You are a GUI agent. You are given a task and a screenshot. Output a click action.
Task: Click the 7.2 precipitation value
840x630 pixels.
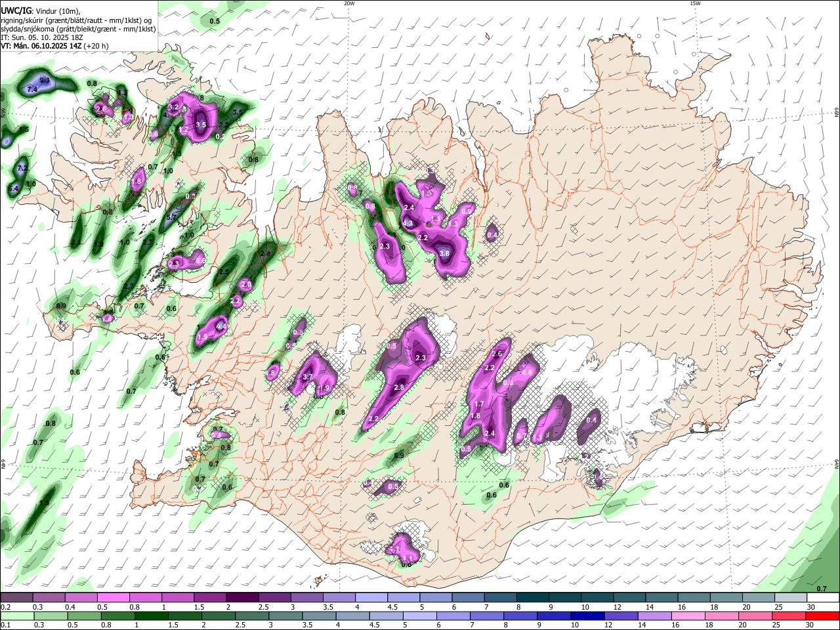(22, 169)
